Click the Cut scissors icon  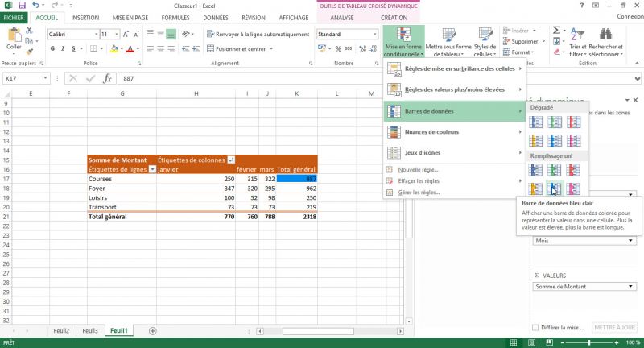pos(29,31)
